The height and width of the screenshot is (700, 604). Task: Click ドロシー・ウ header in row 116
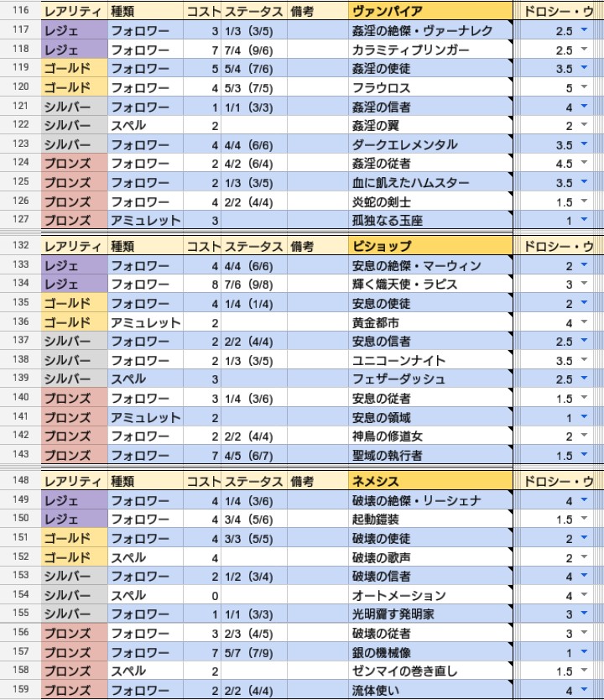(556, 11)
